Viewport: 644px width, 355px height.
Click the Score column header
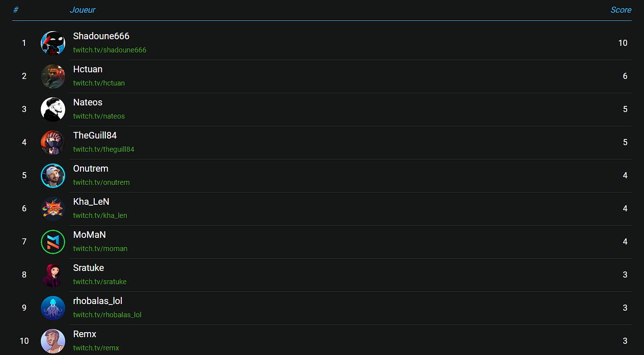tap(621, 10)
